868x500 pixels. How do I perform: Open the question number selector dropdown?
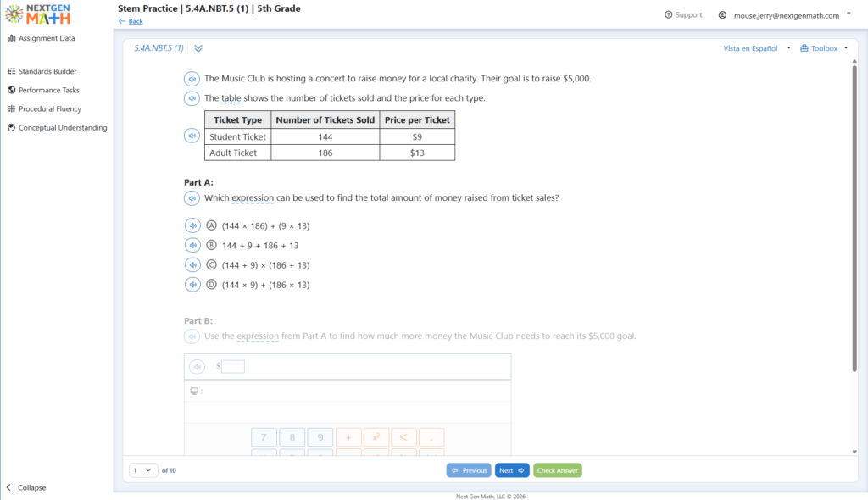pyautogui.click(x=142, y=470)
